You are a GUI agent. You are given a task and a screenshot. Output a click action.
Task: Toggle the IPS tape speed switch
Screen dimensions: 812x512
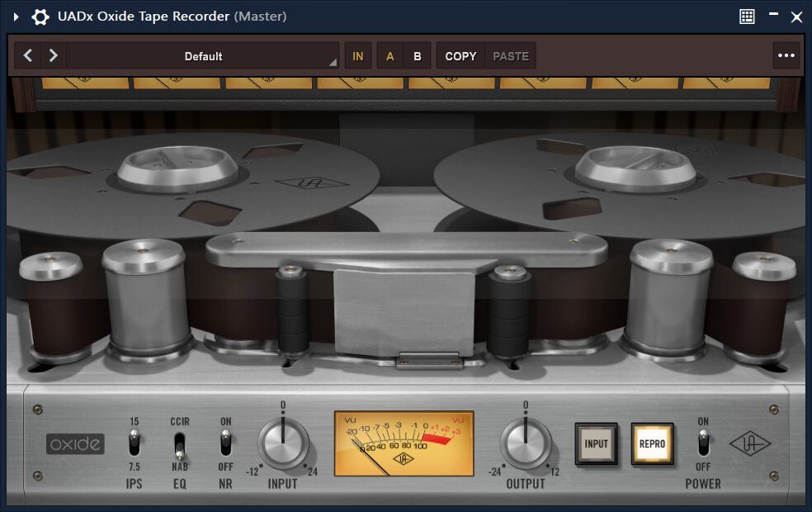tap(135, 444)
